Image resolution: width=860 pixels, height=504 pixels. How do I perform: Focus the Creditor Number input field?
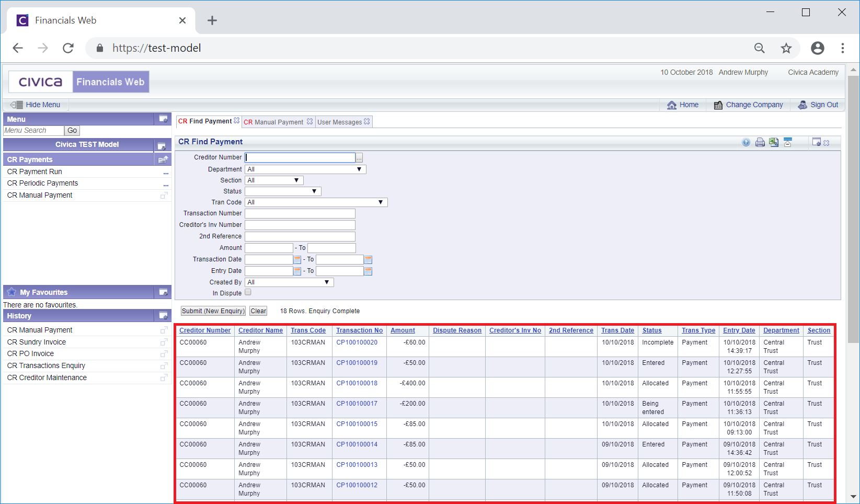(x=300, y=157)
